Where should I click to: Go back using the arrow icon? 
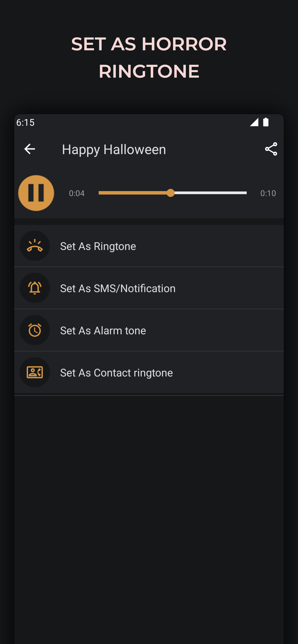(x=30, y=149)
